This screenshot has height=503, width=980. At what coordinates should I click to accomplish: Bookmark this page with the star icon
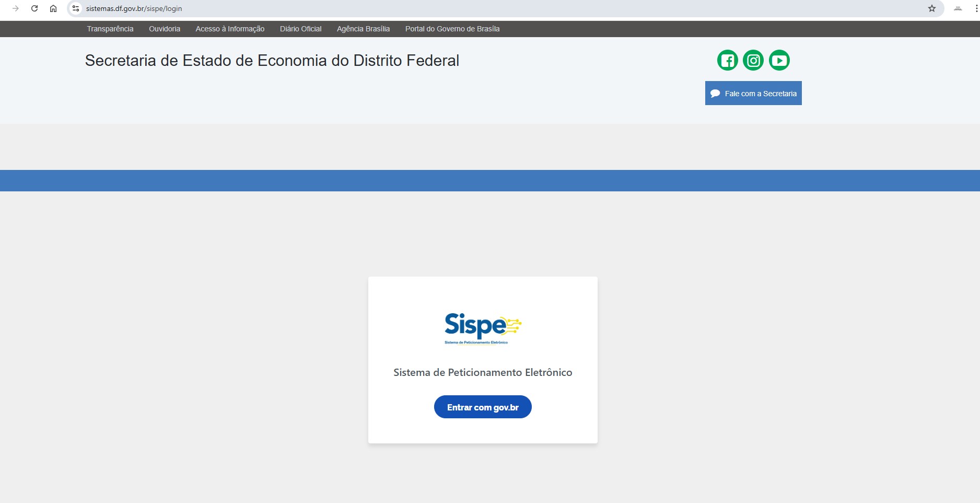tap(931, 8)
